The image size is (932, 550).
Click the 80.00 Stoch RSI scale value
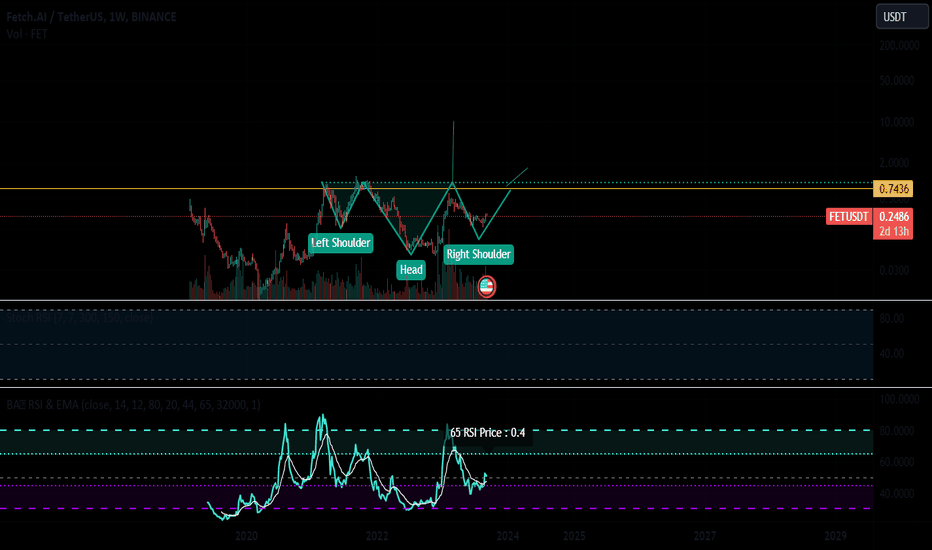[x=891, y=319]
